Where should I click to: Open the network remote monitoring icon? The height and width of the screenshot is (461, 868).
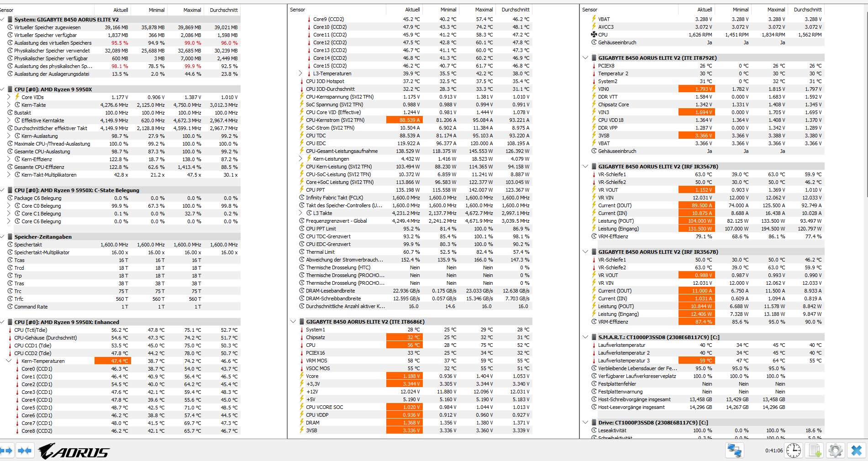tap(735, 451)
